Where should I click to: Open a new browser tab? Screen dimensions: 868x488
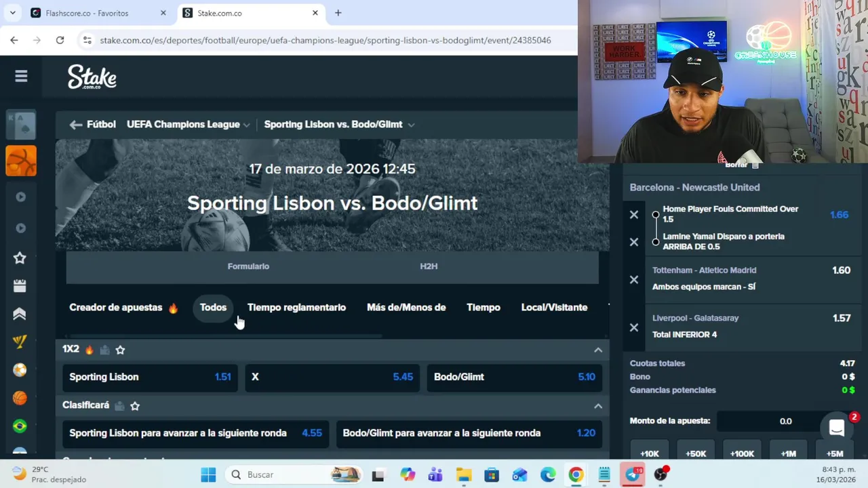(x=338, y=13)
